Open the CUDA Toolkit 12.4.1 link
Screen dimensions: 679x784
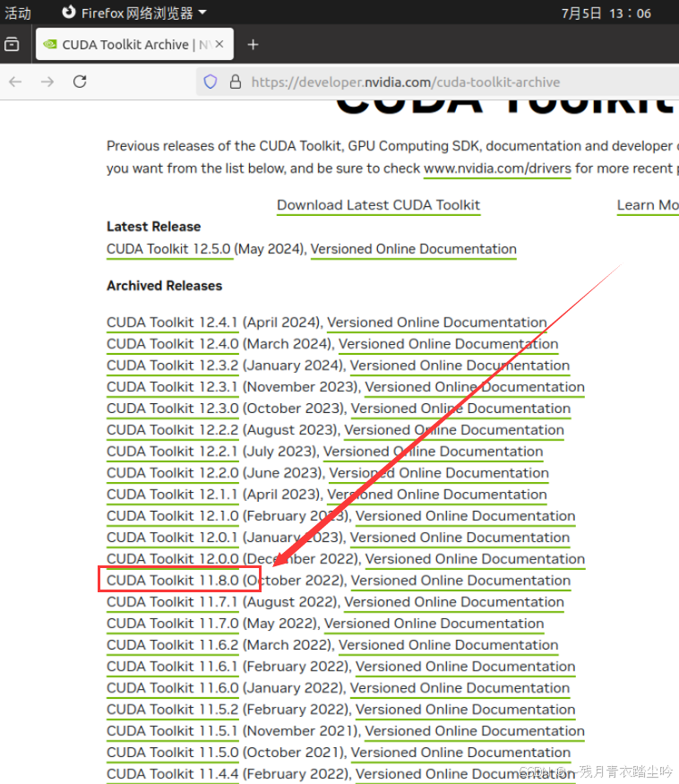click(172, 323)
